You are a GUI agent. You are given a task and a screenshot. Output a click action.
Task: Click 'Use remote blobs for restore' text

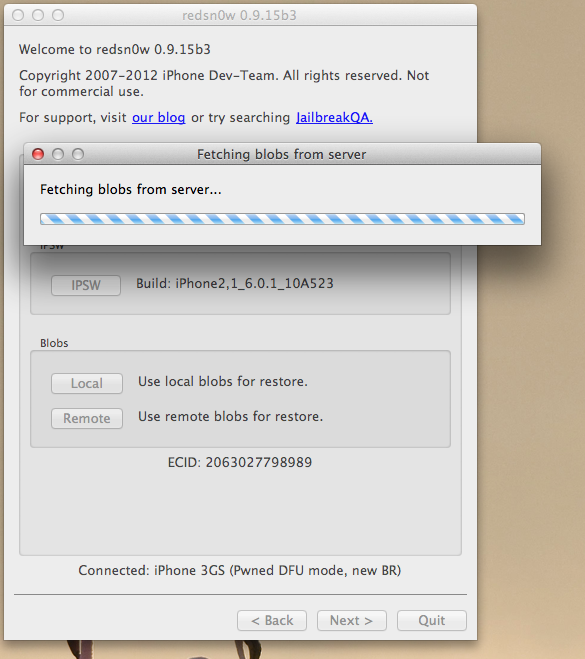230,416
